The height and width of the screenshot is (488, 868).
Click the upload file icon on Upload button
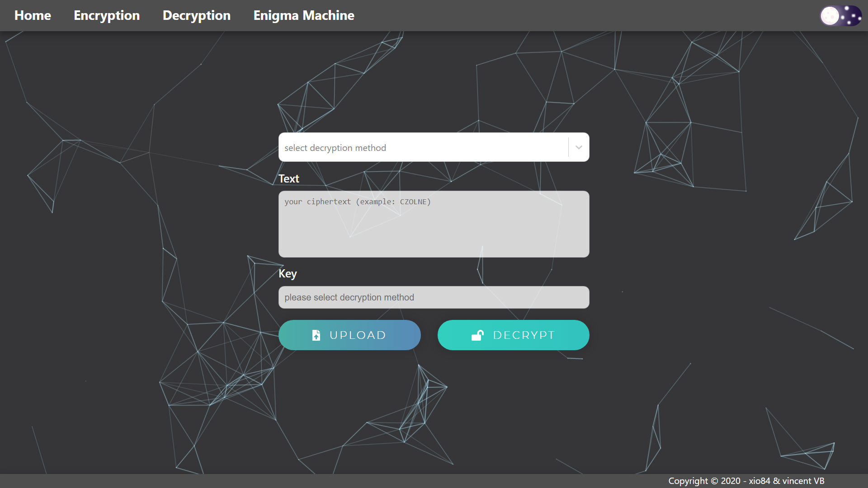click(316, 335)
